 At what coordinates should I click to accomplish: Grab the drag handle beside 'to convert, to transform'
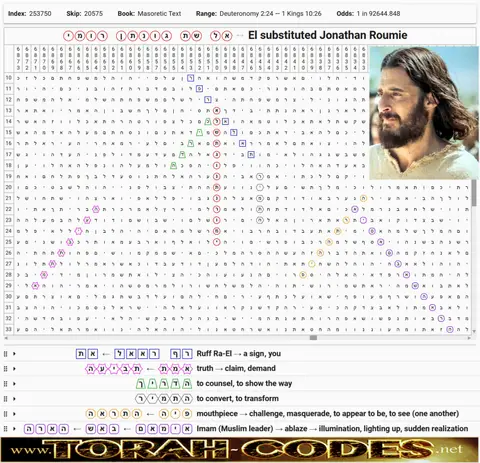pos(5,399)
